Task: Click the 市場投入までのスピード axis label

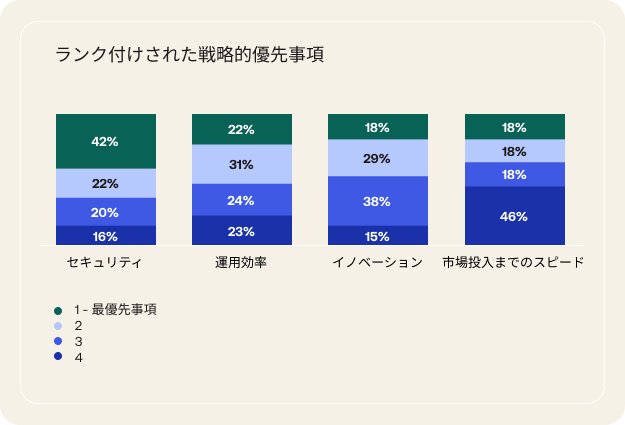Action: click(514, 263)
